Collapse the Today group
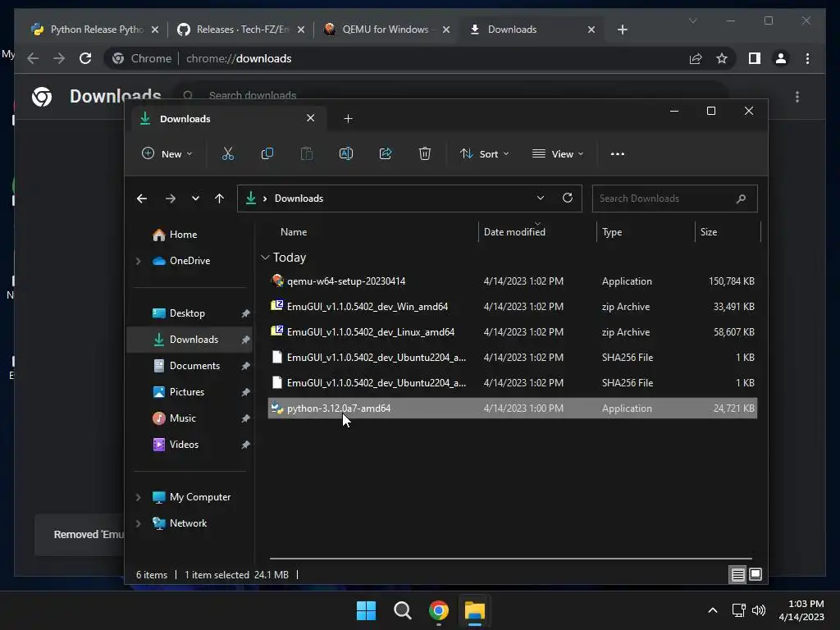This screenshot has height=630, width=840. point(265,258)
